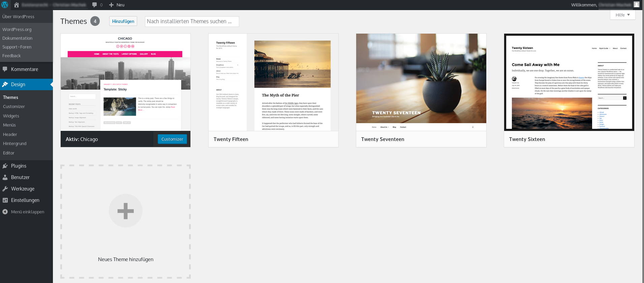Expand the Hilfe help dropdown
644x283 pixels.
[x=622, y=15]
